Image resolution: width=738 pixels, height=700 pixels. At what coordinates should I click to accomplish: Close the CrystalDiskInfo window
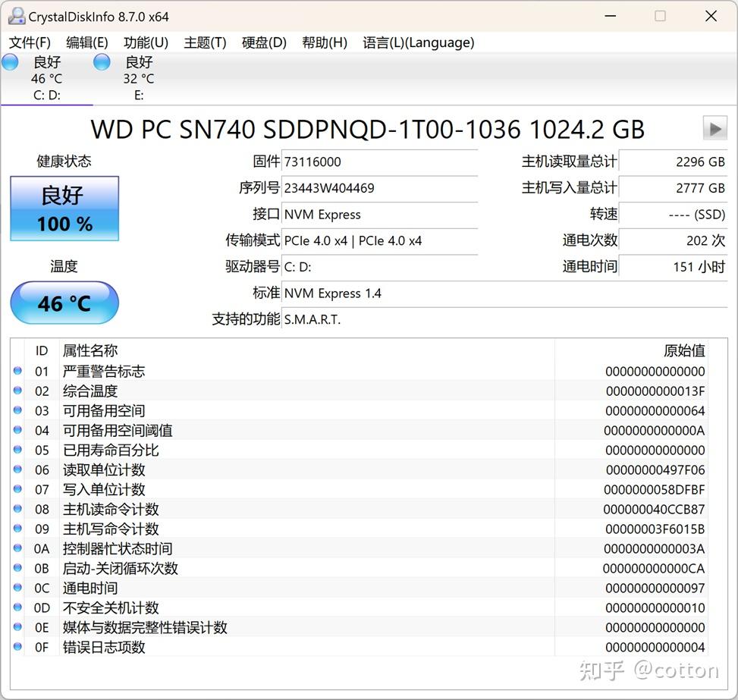(x=711, y=16)
